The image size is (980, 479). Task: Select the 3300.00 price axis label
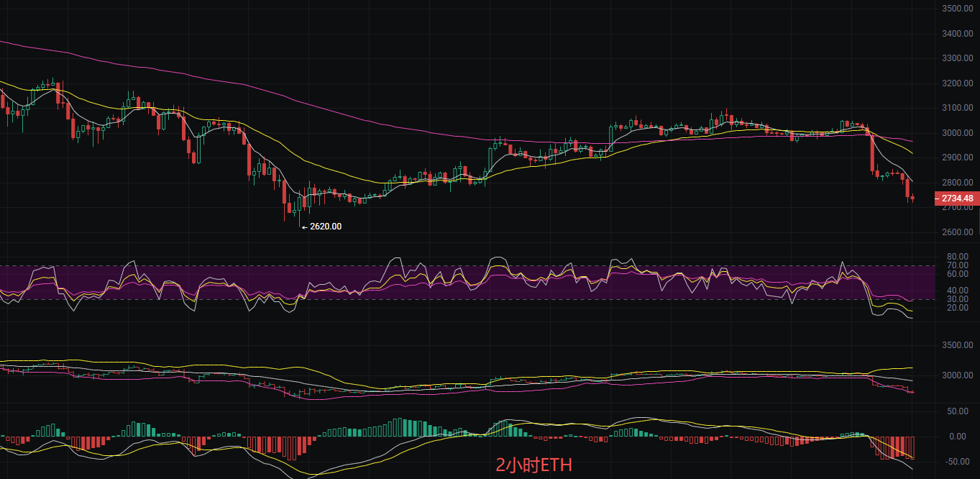(956, 58)
